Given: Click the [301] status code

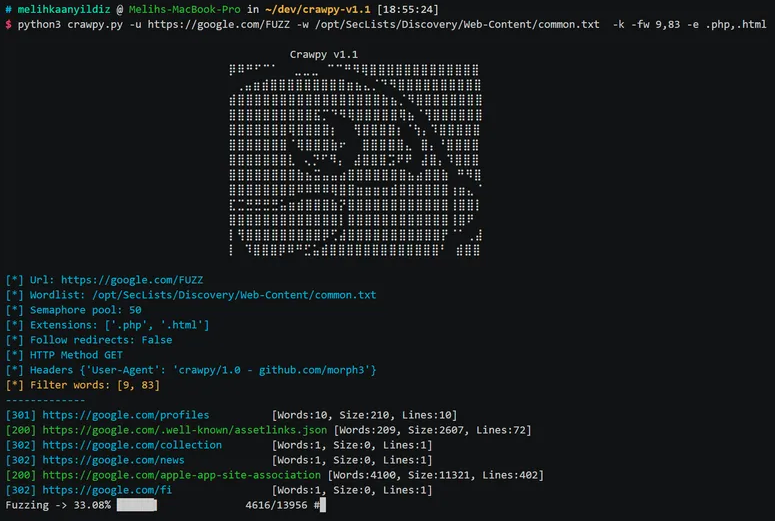Looking at the screenshot, I should pyautogui.click(x=21, y=415).
